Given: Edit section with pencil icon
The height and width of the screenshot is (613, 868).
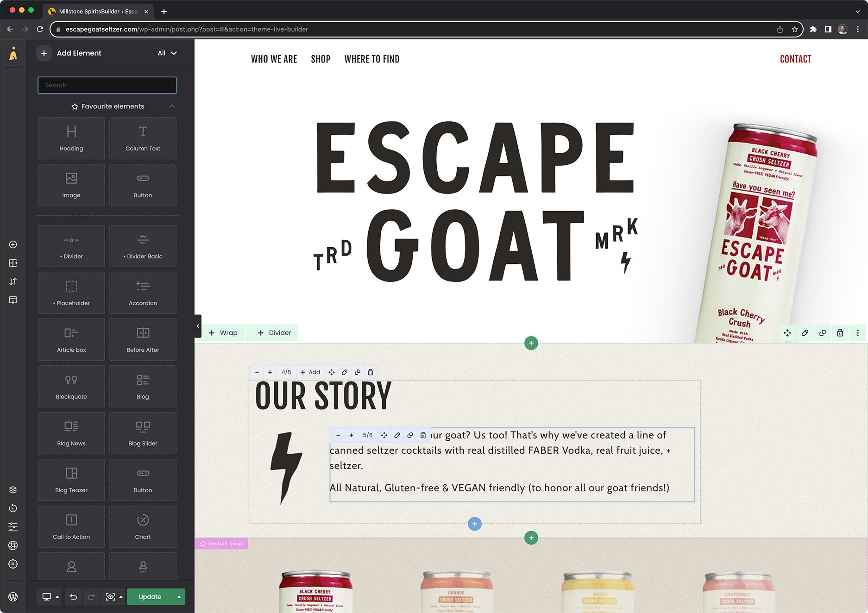Looking at the screenshot, I should pyautogui.click(x=805, y=333).
